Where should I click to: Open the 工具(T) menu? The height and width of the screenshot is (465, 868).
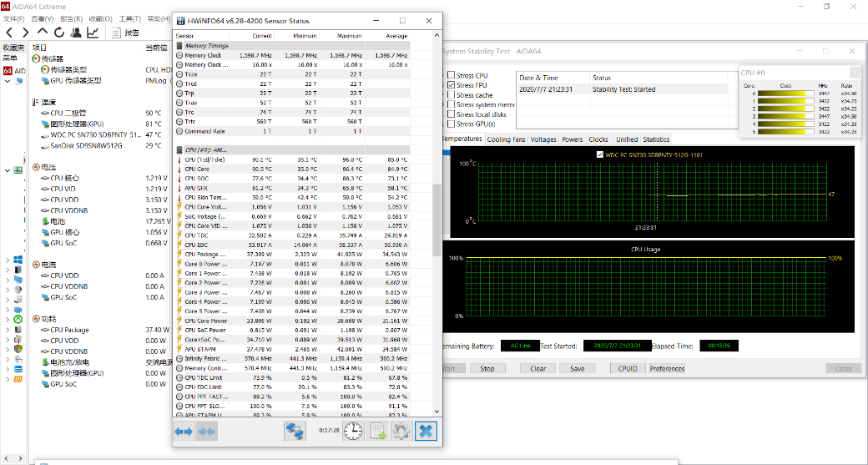coord(129,18)
